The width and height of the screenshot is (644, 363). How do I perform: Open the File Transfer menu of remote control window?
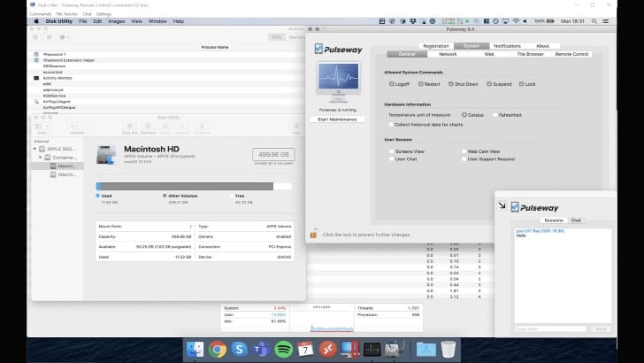pyautogui.click(x=66, y=13)
